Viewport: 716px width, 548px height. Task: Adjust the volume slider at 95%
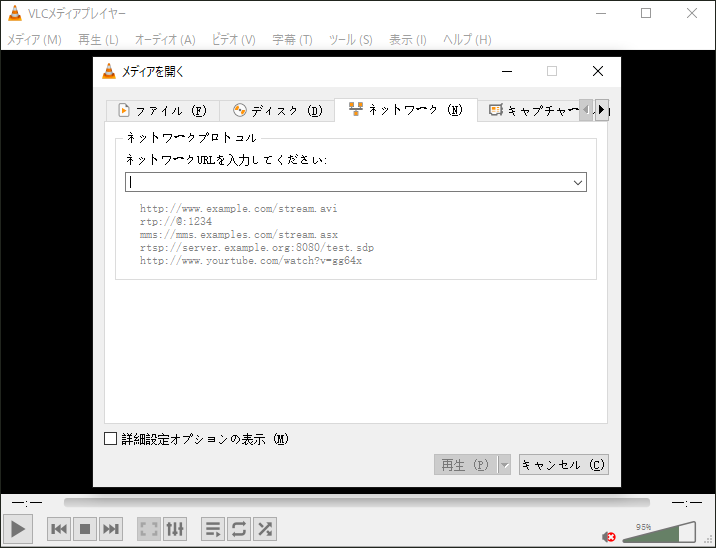[x=659, y=532]
